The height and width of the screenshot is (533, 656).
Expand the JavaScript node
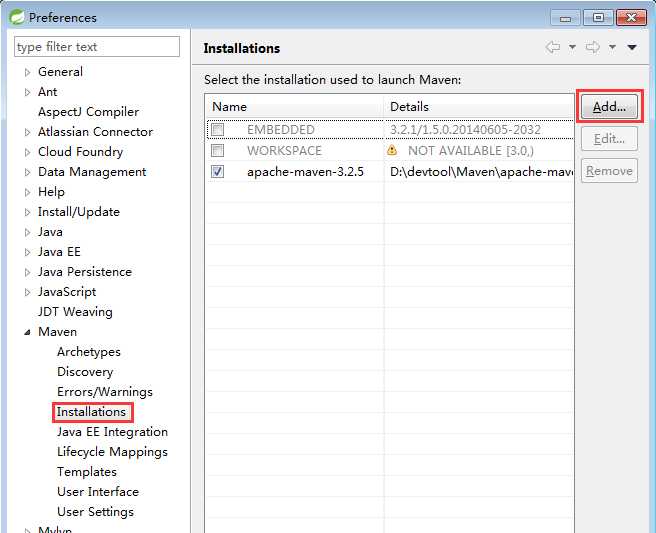[28, 292]
